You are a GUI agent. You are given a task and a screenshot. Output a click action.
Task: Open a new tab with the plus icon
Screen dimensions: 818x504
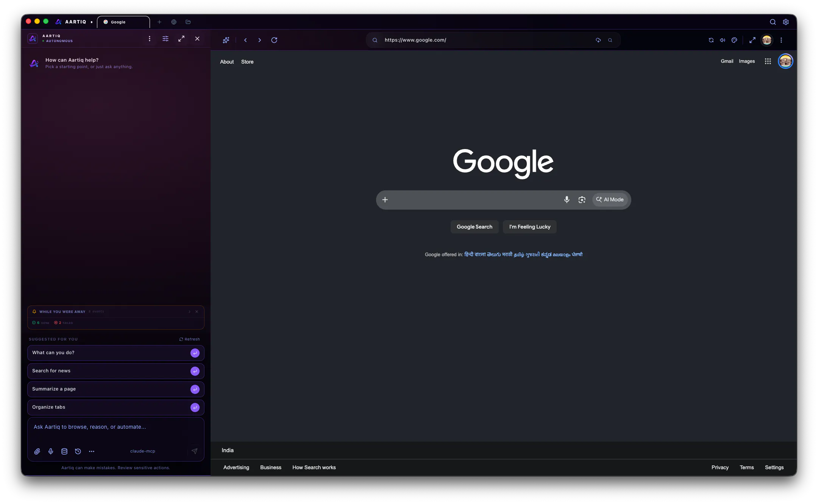pos(159,22)
